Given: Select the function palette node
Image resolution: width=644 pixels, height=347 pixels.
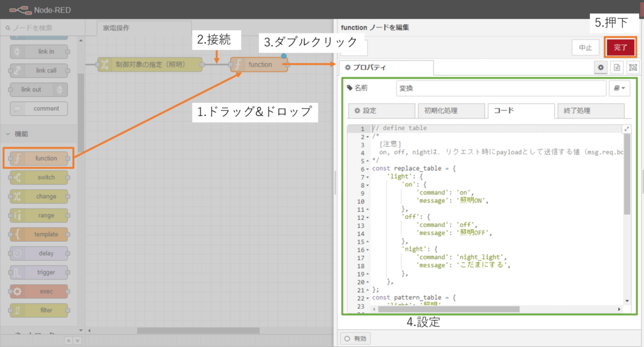Looking at the screenshot, I should click(39, 158).
